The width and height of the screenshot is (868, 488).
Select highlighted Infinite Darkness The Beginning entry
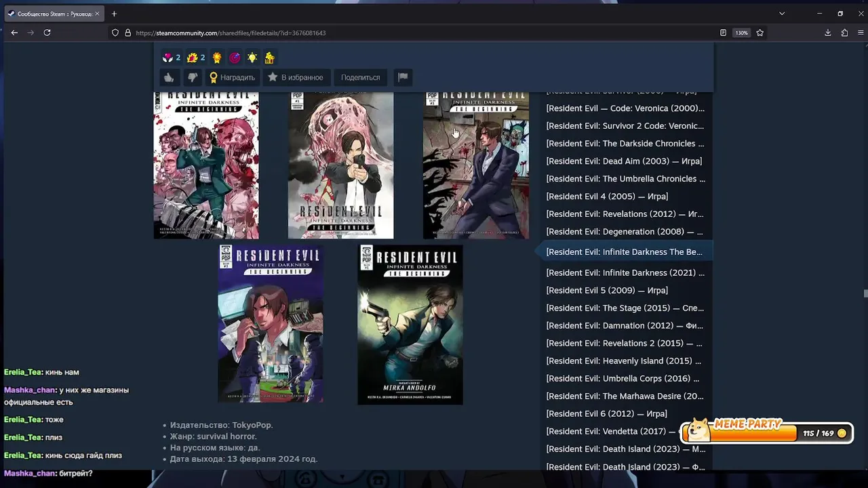pos(624,251)
